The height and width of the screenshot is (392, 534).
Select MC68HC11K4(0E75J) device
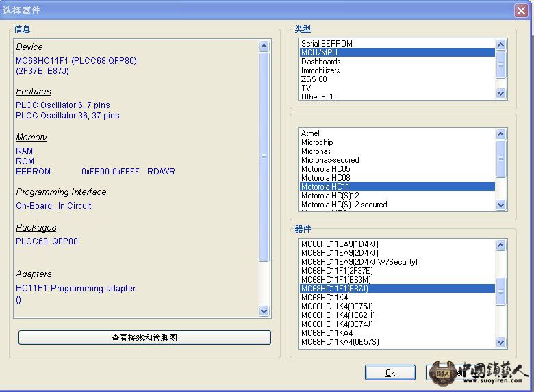click(x=397, y=306)
